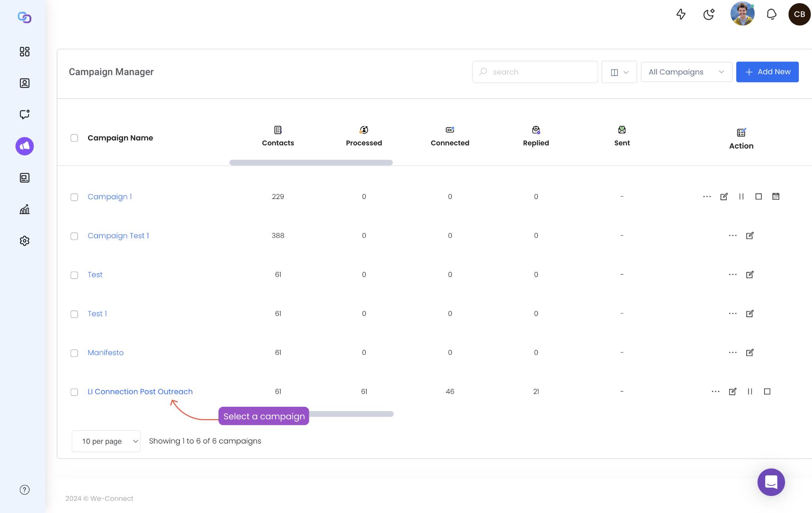Viewport: 812px width, 513px height.
Task: Open the schedule calendar icon for Campaign 1
Action: [776, 196]
